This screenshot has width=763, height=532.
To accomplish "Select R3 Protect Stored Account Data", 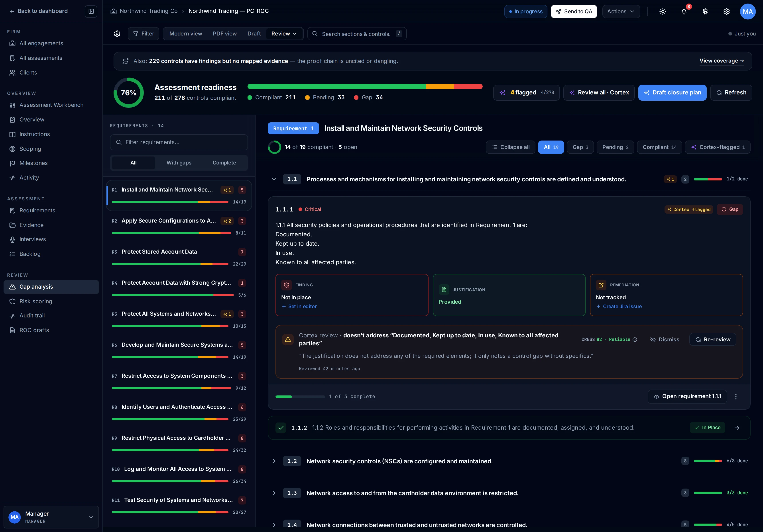I will click(179, 257).
